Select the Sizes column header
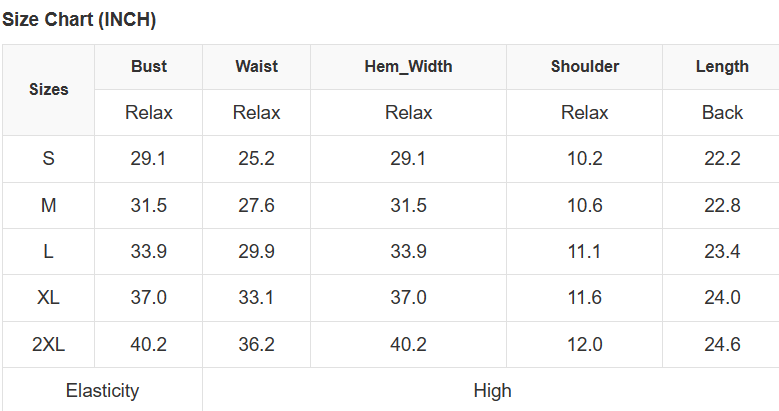This screenshot has width=779, height=411. pos(49,90)
